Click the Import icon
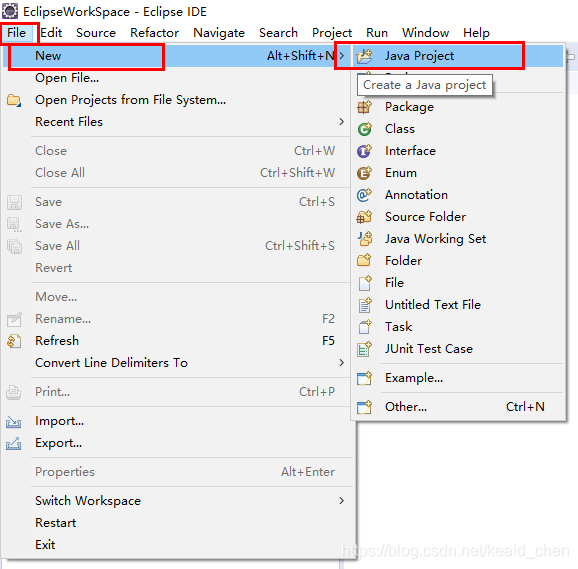The height and width of the screenshot is (569, 578). tap(14, 421)
